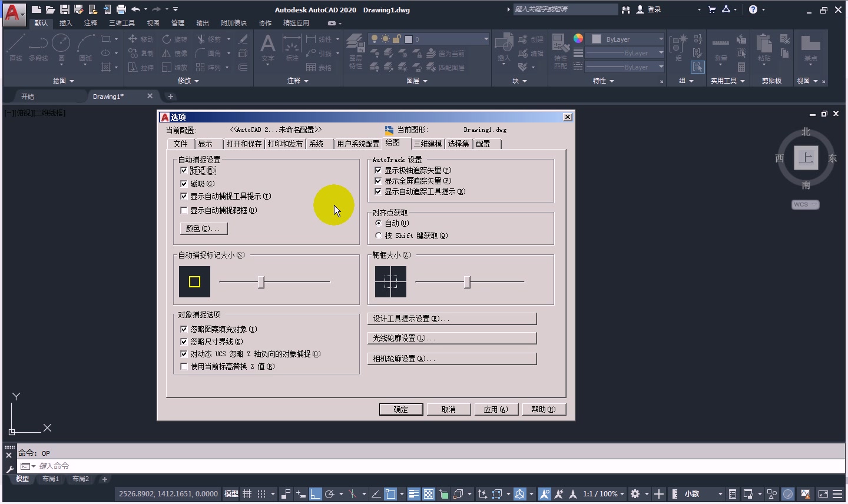Image resolution: width=848 pixels, height=504 pixels.
Task: Enable 使用当前标高替换 Z 值(R) checkbox
Action: 184,366
